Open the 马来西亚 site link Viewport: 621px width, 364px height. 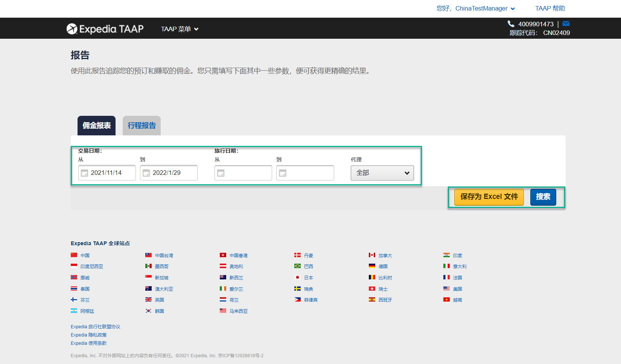click(239, 311)
